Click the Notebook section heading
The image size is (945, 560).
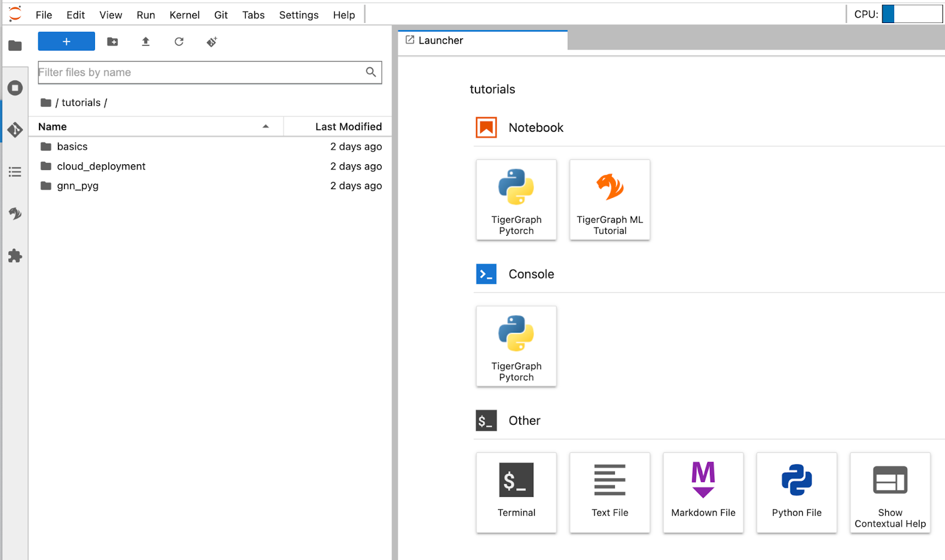click(x=536, y=128)
